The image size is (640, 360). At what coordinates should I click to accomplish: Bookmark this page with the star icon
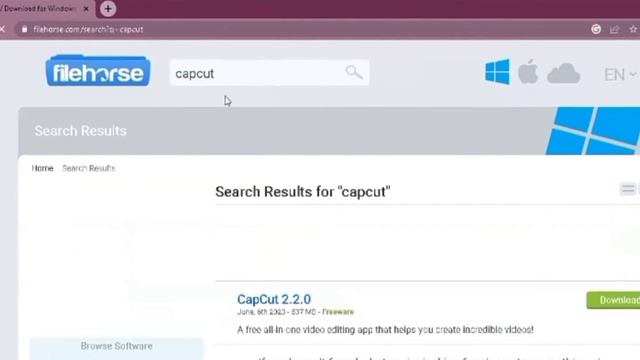(x=633, y=29)
